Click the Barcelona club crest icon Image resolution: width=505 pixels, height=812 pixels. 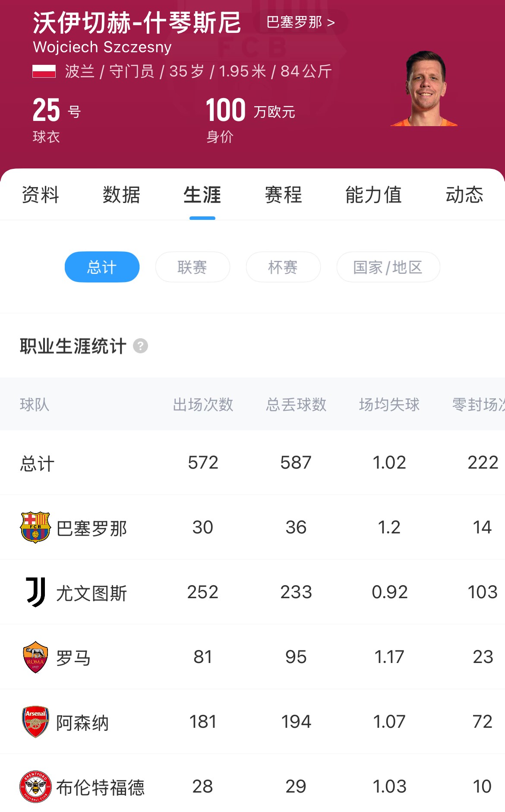(x=35, y=527)
